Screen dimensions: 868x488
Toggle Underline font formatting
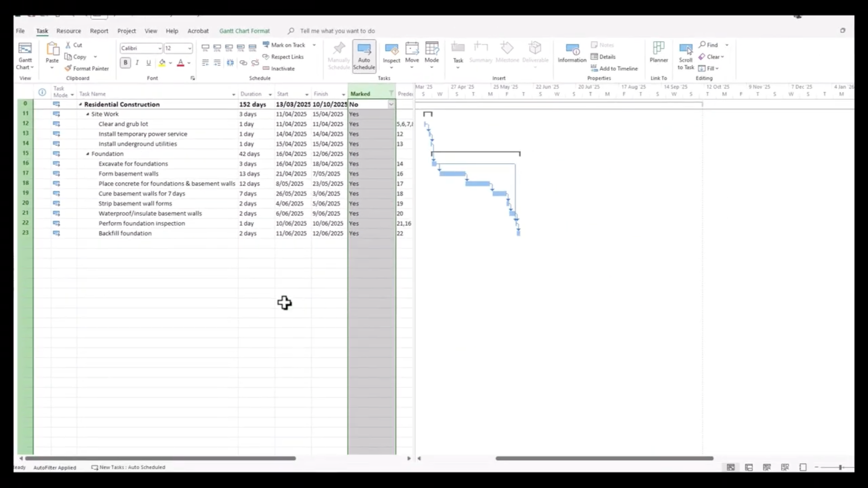coord(148,63)
